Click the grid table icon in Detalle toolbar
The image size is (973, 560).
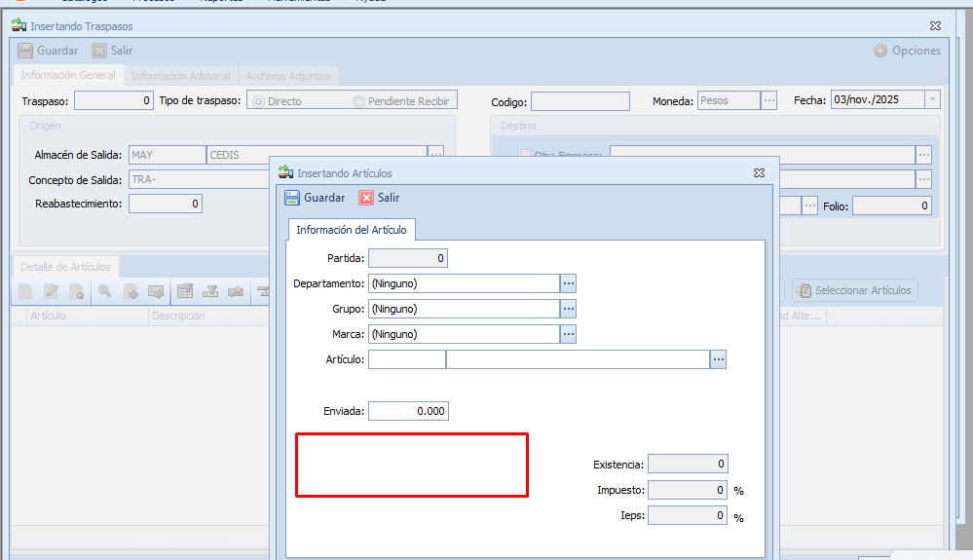pyautogui.click(x=184, y=290)
